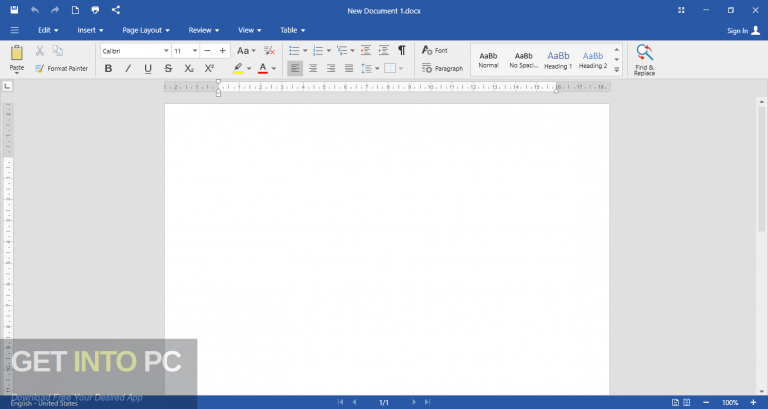The height and width of the screenshot is (409, 768).
Task: Show paragraph marks pilcrow
Action: [x=402, y=50]
